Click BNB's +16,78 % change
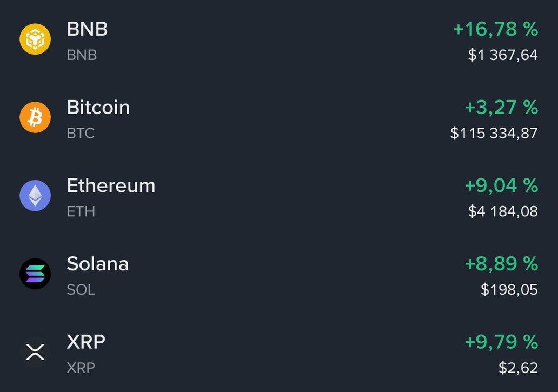This screenshot has height=392, width=558. (495, 29)
